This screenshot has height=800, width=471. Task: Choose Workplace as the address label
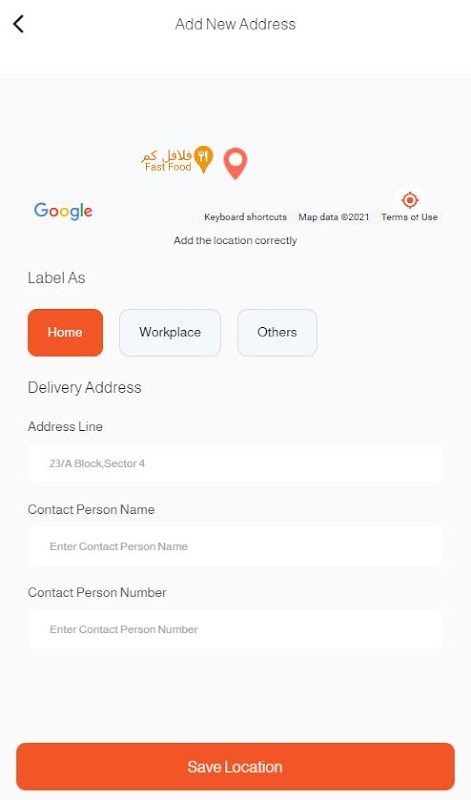tap(170, 332)
